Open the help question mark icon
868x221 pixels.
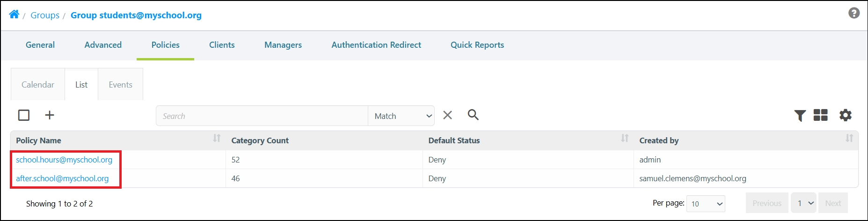point(854,13)
